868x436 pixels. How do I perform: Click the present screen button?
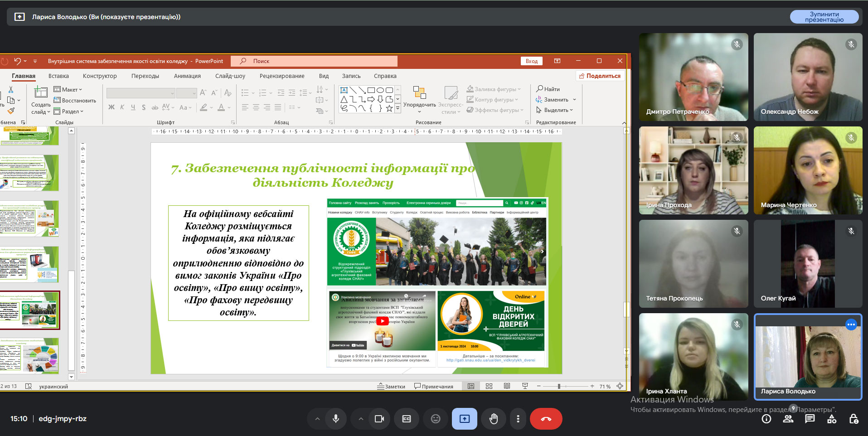pos(465,419)
